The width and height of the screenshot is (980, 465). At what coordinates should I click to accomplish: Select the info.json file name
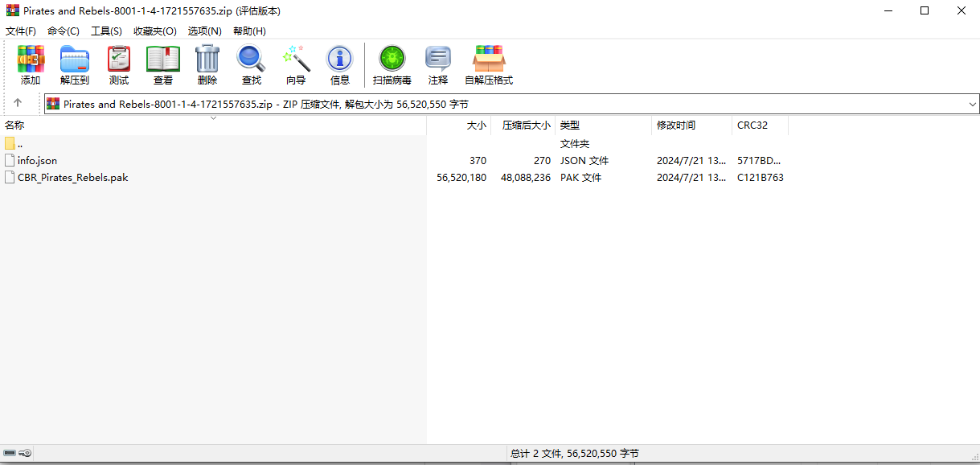37,160
